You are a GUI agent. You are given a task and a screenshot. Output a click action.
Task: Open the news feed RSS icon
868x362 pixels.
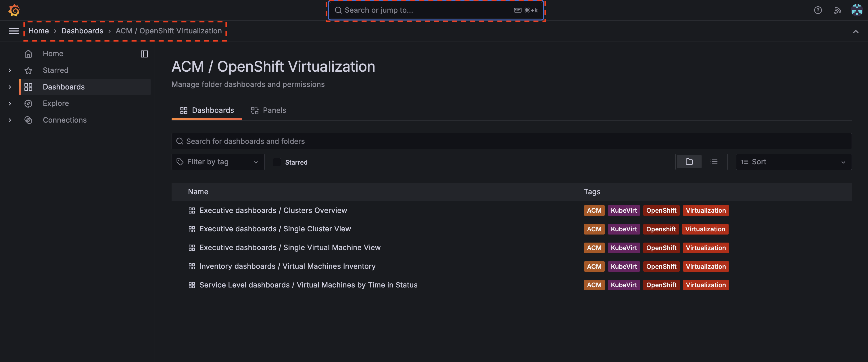(838, 10)
